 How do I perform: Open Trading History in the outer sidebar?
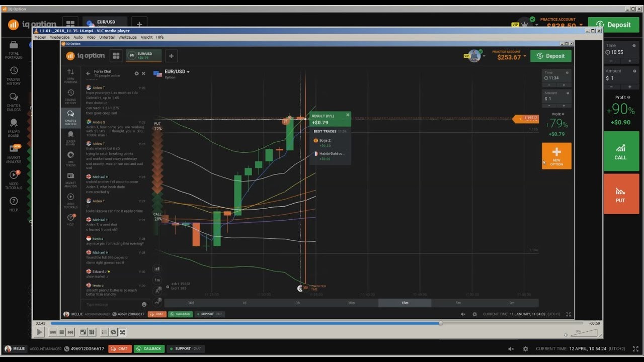click(x=14, y=75)
